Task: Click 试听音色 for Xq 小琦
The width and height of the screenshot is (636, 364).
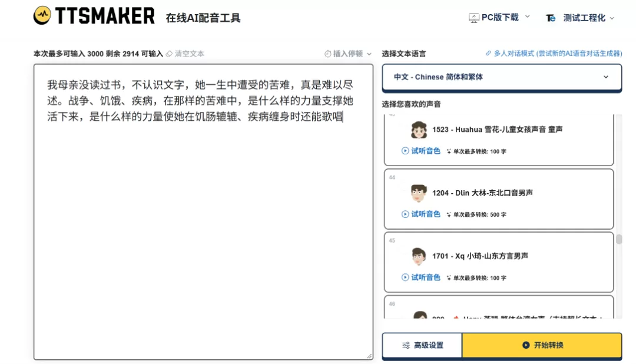Action: tap(421, 277)
